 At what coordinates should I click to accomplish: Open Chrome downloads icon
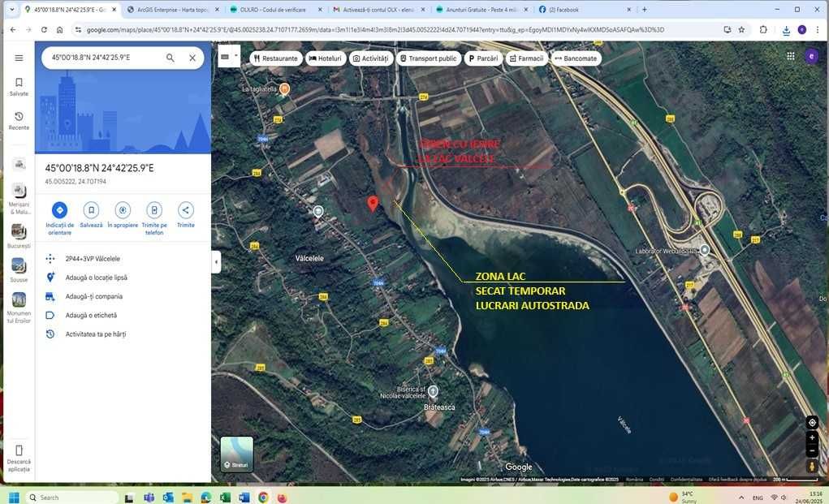786,30
